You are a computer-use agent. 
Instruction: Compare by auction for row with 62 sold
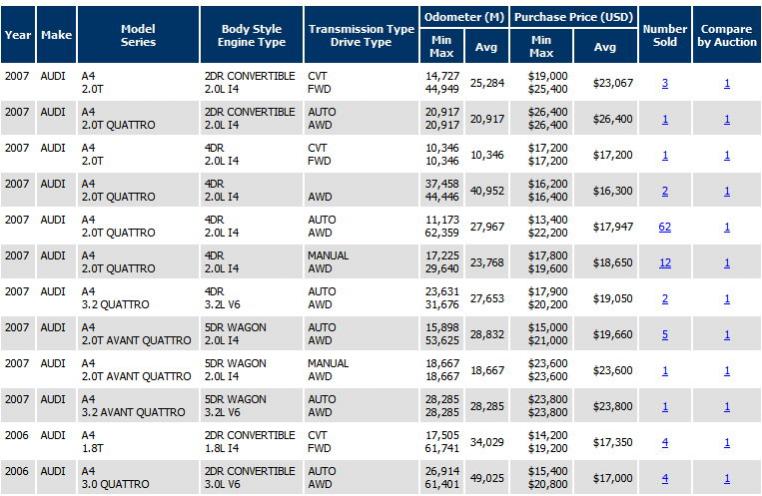tap(727, 227)
